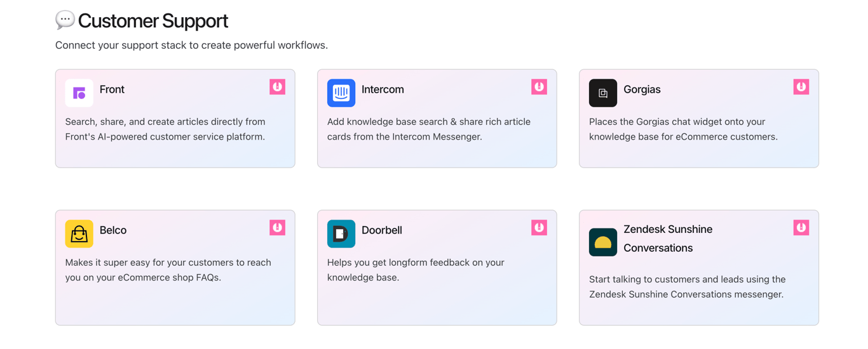This screenshot has height=349, width=868.
Task: Open the Doorbell integration title
Action: tap(382, 230)
